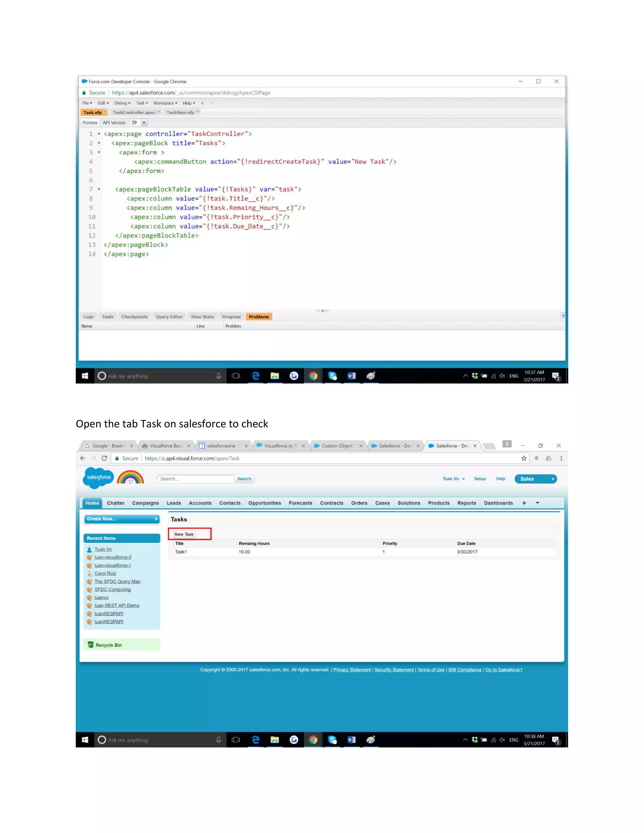This screenshot has height=833, width=644.
Task: Show more tabs with the down arrow
Action: pos(537,503)
